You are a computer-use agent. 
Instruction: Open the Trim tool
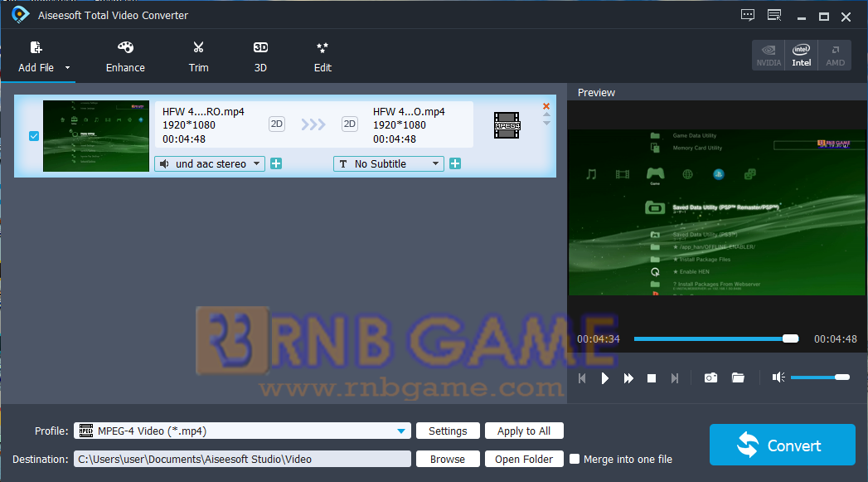198,57
